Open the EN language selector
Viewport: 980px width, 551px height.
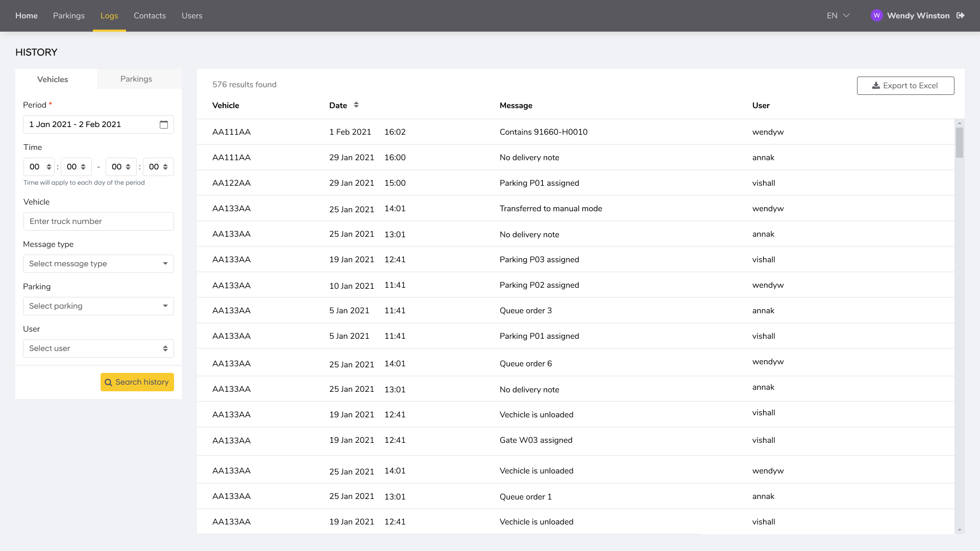838,16
